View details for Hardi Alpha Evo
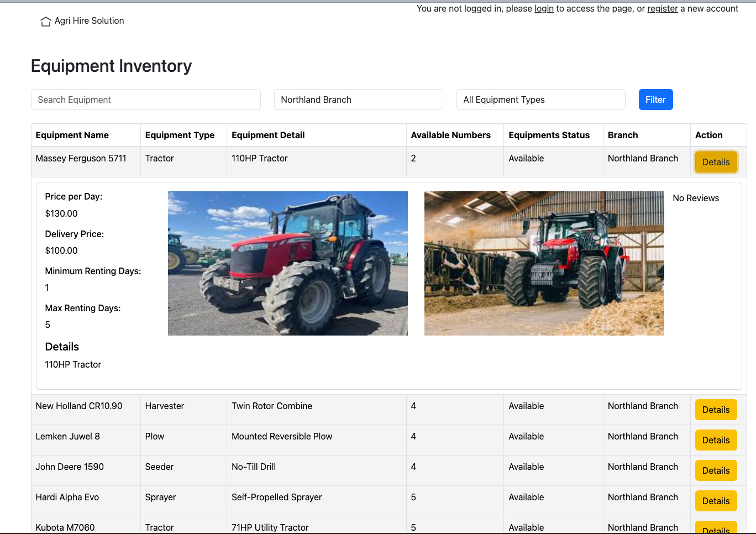The image size is (756, 534). point(716,501)
